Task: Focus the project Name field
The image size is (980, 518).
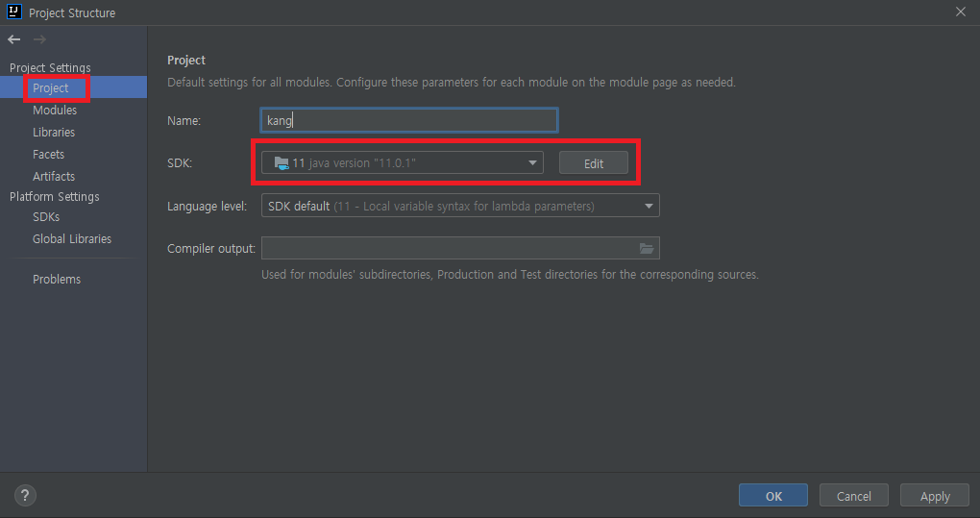Action: (x=408, y=120)
